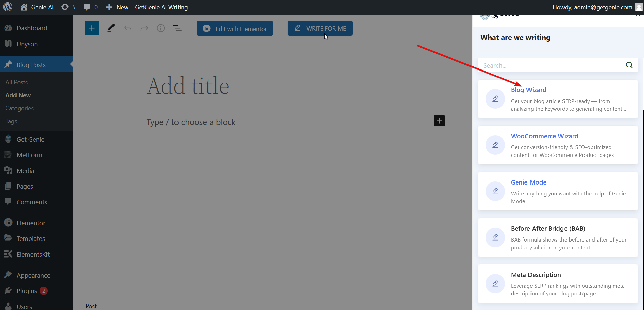The height and width of the screenshot is (310, 644).
Task: Click the Redo arrow
Action: [x=144, y=28]
